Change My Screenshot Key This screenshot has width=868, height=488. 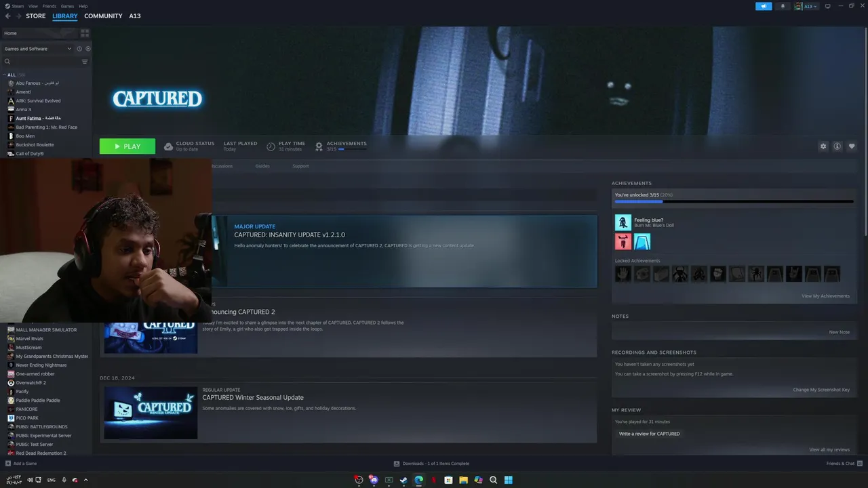click(x=821, y=390)
